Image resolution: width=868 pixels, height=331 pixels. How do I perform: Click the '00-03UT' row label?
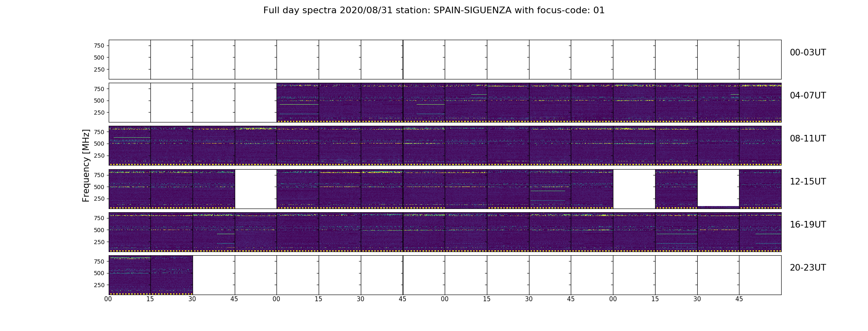click(808, 53)
